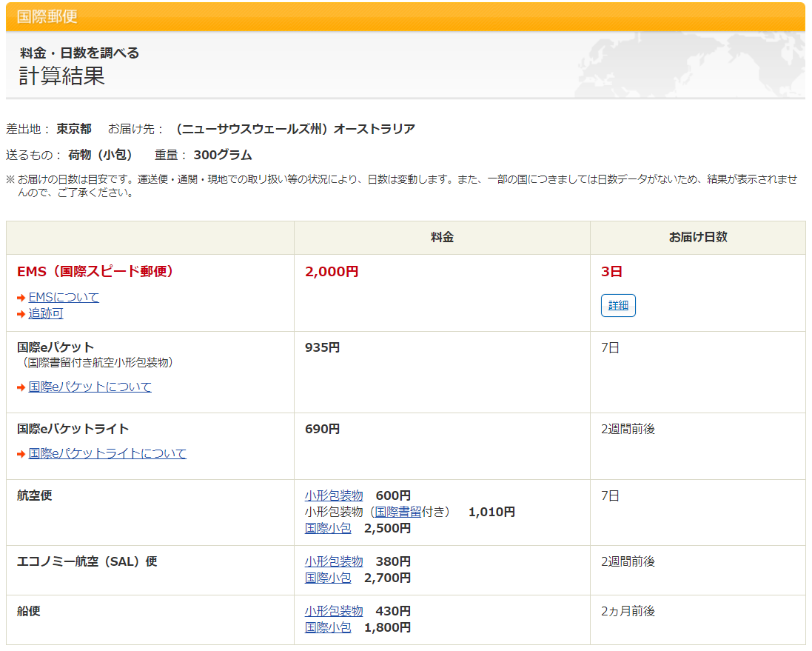This screenshot has width=812, height=651.
Task: Click the お届け日数 column header
Action: (697, 238)
